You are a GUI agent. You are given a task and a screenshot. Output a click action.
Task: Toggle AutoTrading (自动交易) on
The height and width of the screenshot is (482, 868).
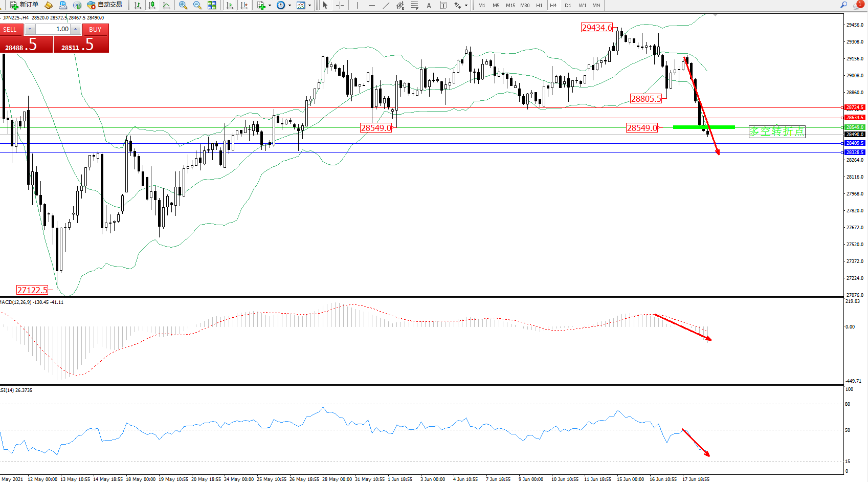[105, 5]
